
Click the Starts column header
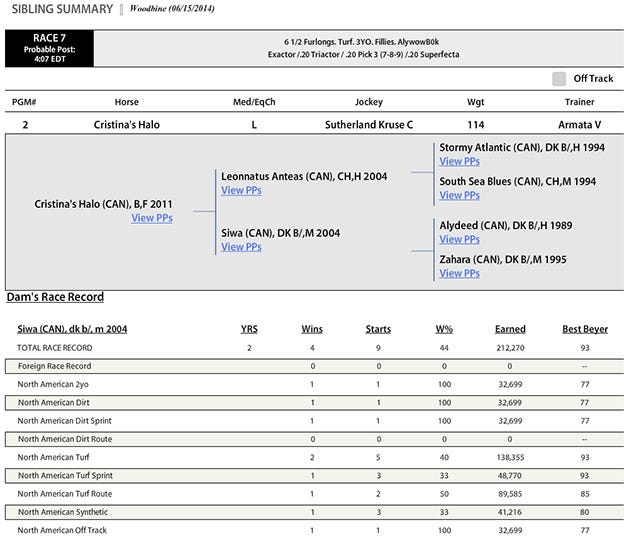[378, 329]
